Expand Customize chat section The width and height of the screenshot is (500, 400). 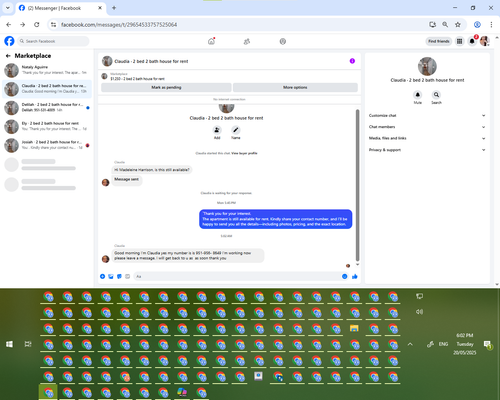coord(427,115)
